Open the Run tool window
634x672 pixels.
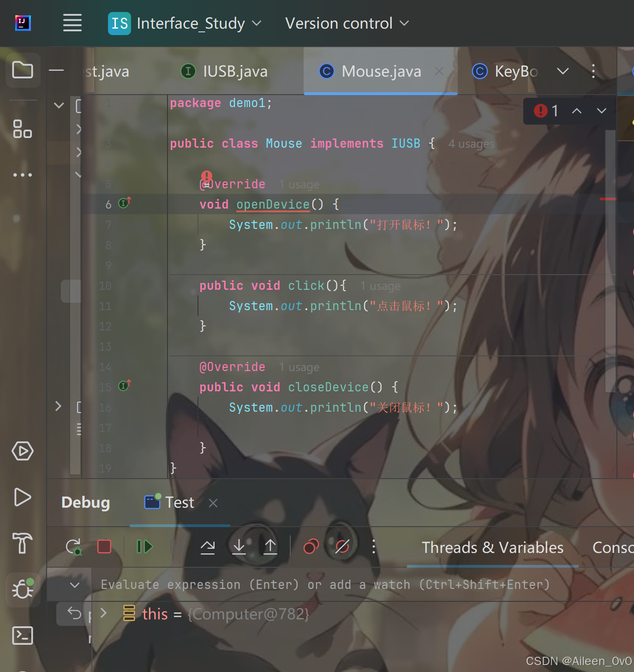click(23, 497)
